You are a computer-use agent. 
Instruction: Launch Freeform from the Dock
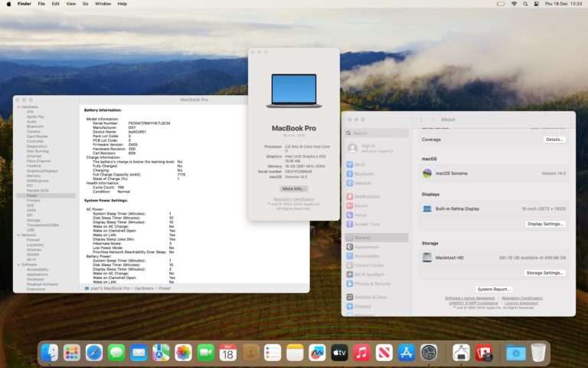(x=317, y=353)
